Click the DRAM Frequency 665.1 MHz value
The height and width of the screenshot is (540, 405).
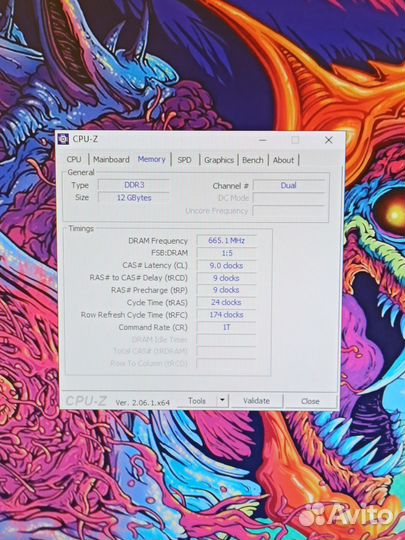[226, 240]
